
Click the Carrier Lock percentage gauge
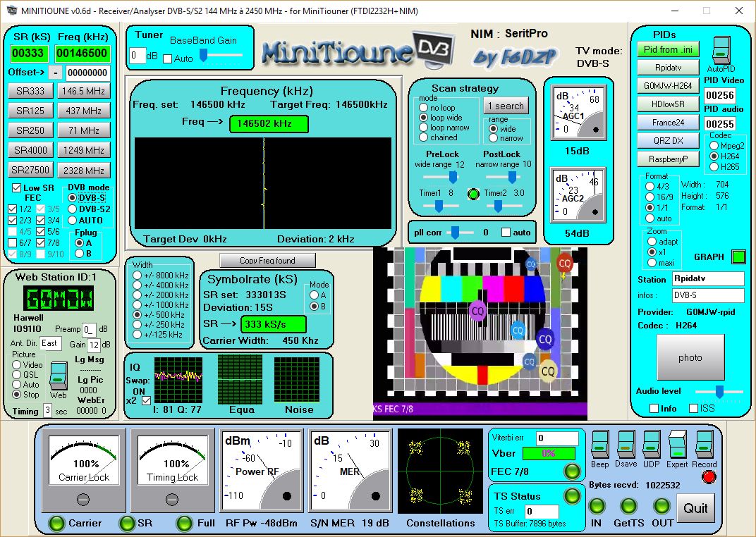[84, 470]
